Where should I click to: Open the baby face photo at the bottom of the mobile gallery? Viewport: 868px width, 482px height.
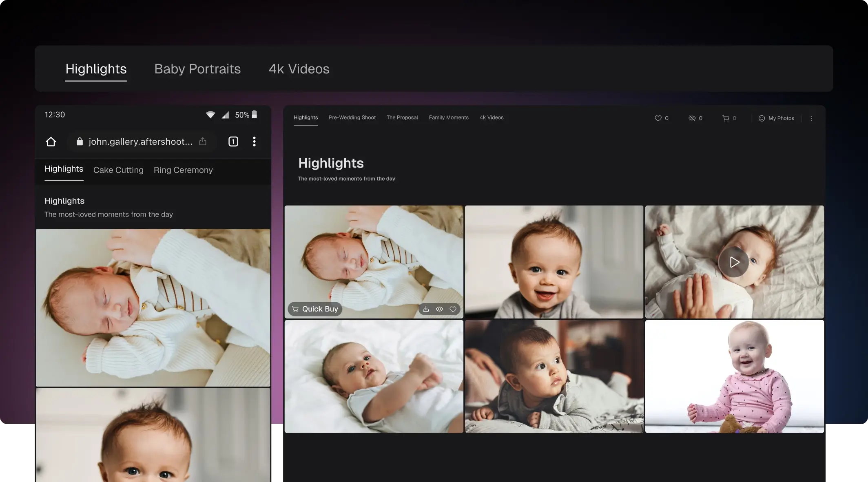click(x=153, y=435)
